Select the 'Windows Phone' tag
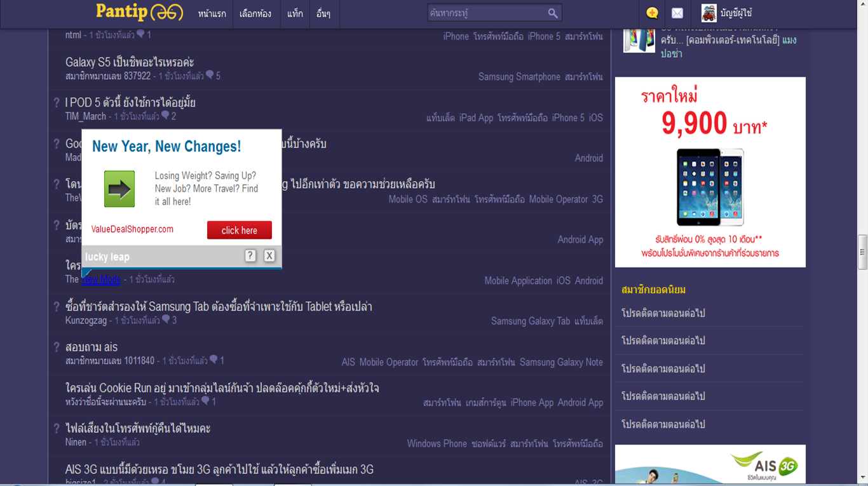This screenshot has width=868, height=486. click(x=437, y=443)
